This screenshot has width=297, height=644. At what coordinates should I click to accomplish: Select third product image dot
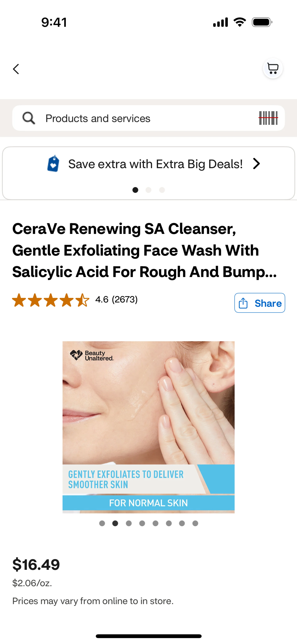pos(129,523)
